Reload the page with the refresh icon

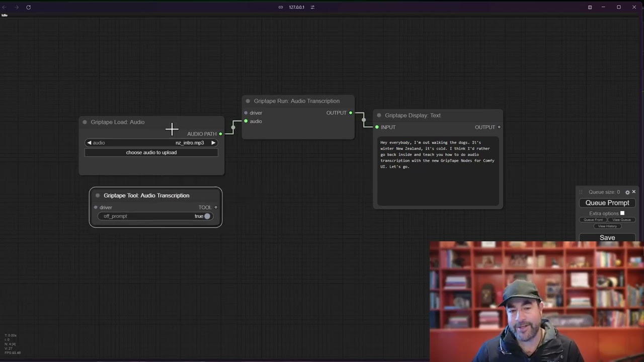pos(28,7)
